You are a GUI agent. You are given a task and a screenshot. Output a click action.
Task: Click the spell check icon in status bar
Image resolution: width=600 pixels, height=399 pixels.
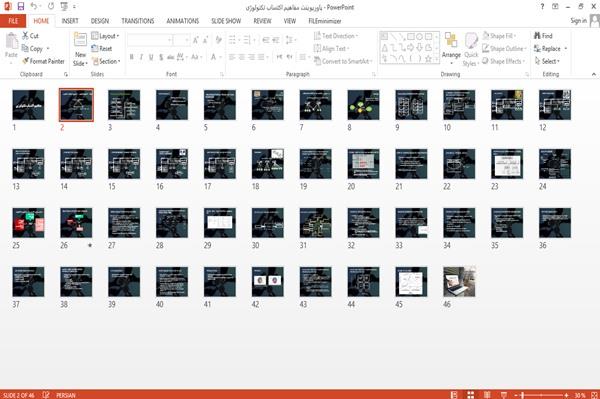pyautogui.click(x=46, y=395)
